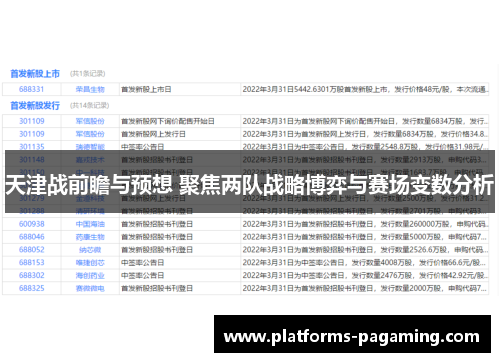
Task: Select the (共1条记录) record count text
Action: point(88,74)
